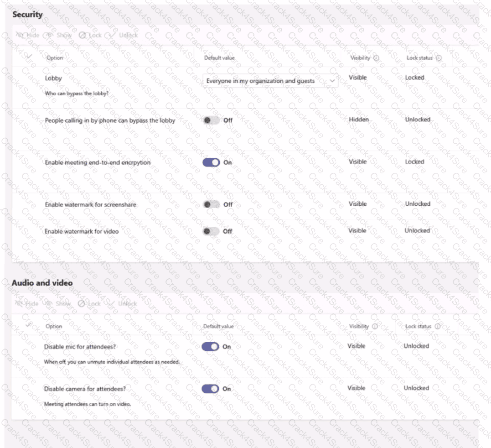Toggle People calling in by phone bypass lobby
491x448 pixels.
(211, 120)
